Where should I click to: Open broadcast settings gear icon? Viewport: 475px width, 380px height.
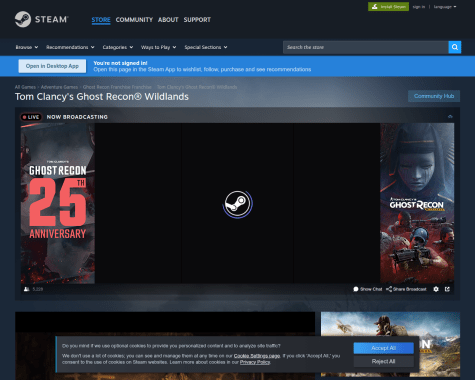436,289
